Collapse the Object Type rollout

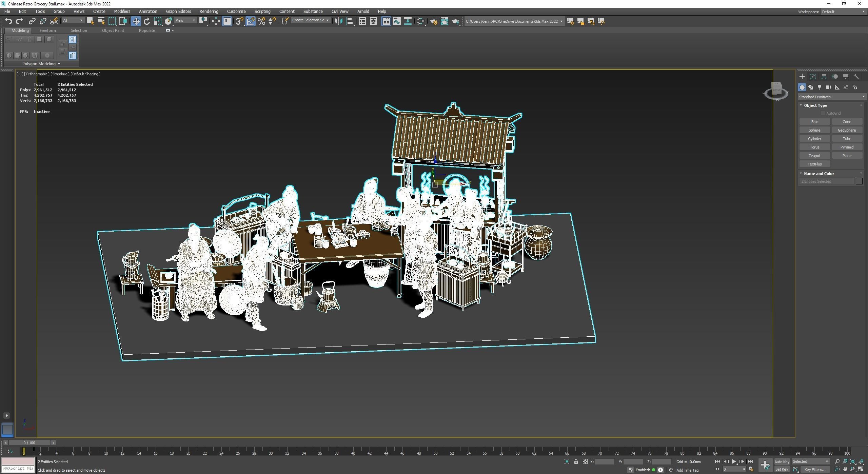(x=815, y=105)
